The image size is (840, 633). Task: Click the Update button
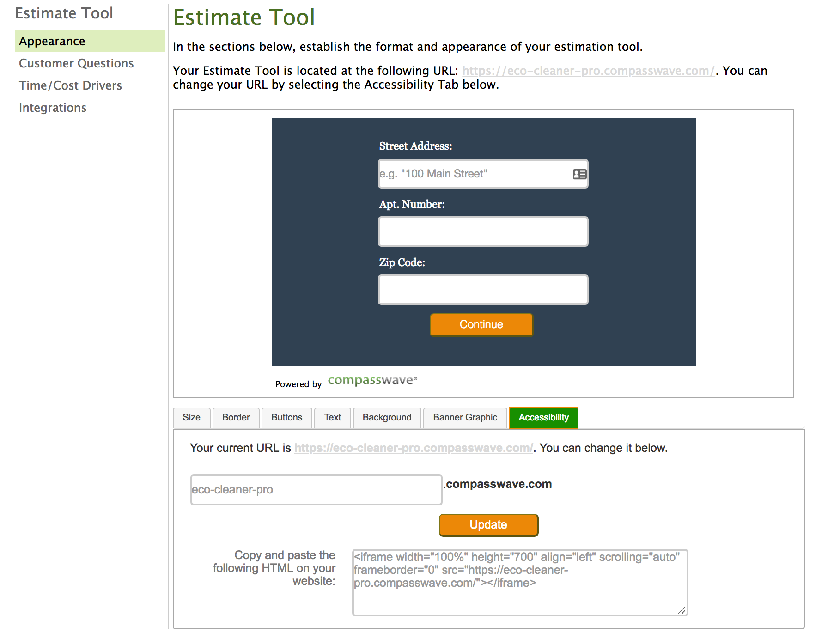click(488, 525)
